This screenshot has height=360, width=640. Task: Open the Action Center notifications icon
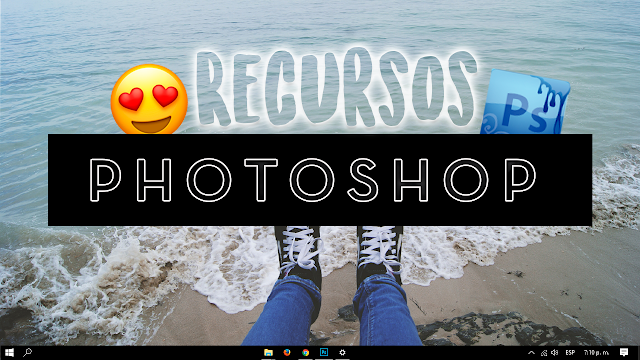point(624,352)
